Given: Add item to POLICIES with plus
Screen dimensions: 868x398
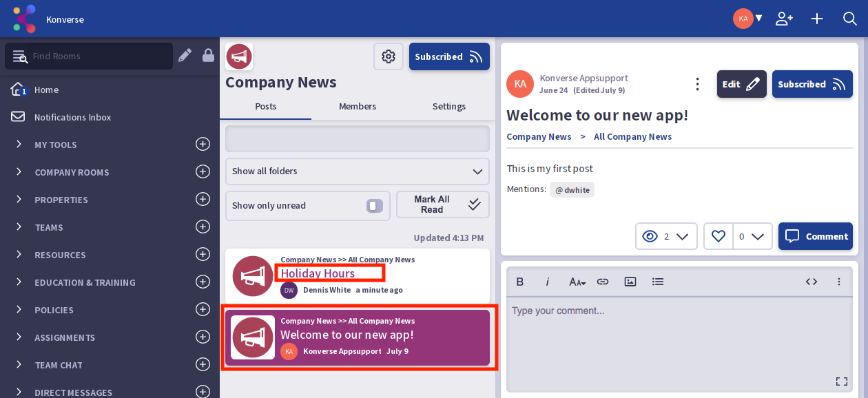Looking at the screenshot, I should [203, 309].
